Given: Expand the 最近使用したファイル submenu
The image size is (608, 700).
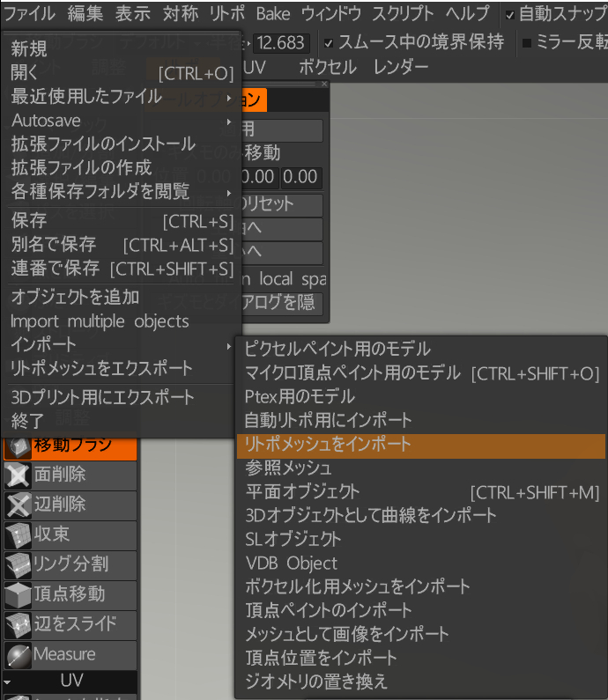Looking at the screenshot, I should [122, 97].
